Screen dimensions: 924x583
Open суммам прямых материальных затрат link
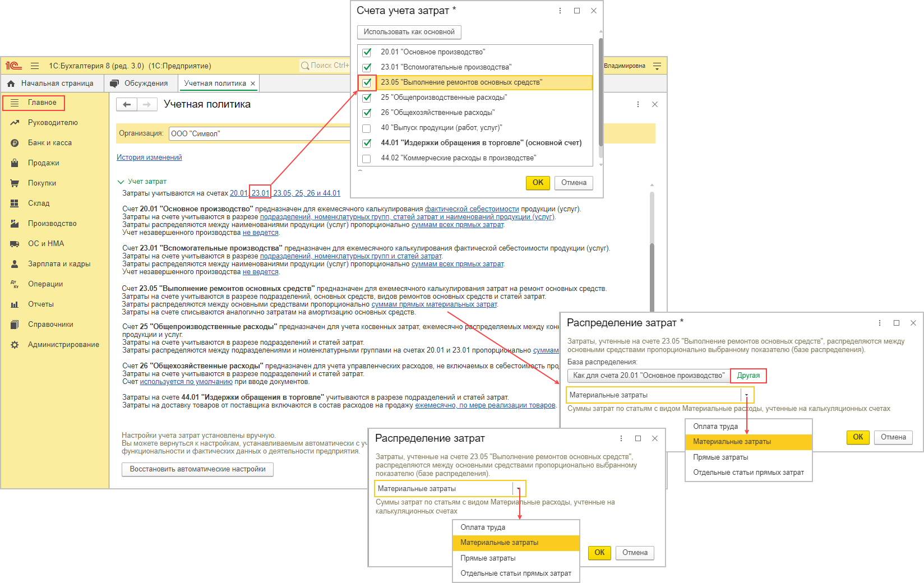point(434,304)
